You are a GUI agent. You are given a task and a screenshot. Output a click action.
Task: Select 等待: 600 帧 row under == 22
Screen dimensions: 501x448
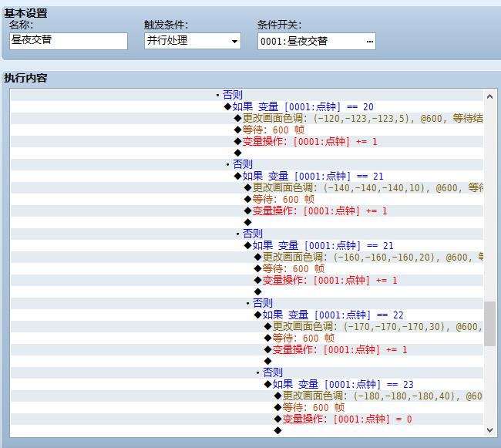tap(247, 338)
